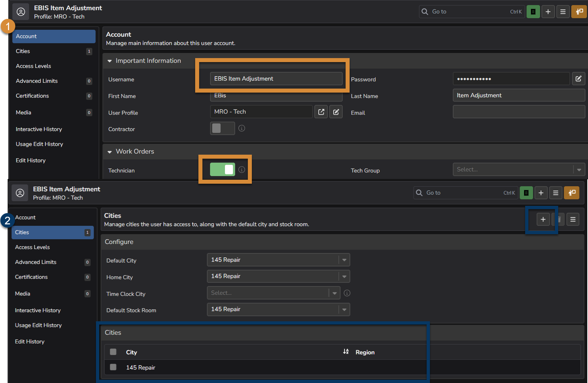Click the Email input field
This screenshot has height=383, width=588.
click(x=519, y=112)
